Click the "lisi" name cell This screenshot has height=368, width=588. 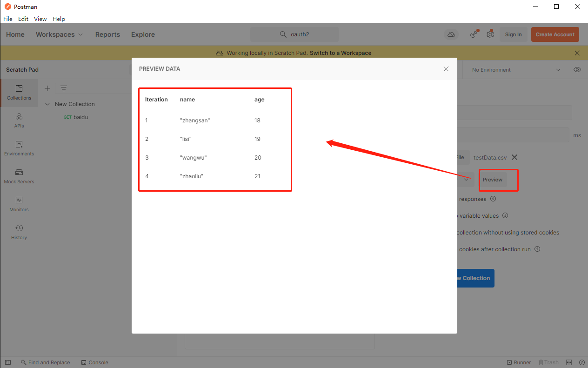tap(186, 139)
